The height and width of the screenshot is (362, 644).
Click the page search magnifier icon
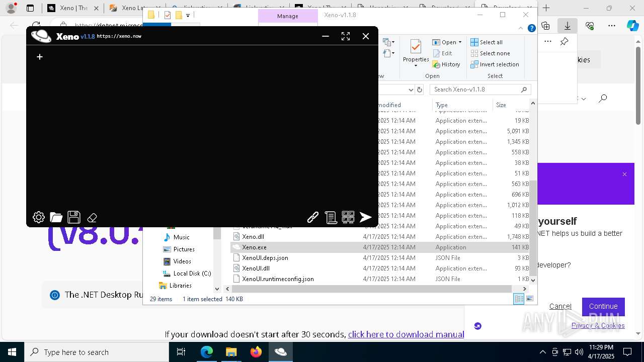point(603,99)
